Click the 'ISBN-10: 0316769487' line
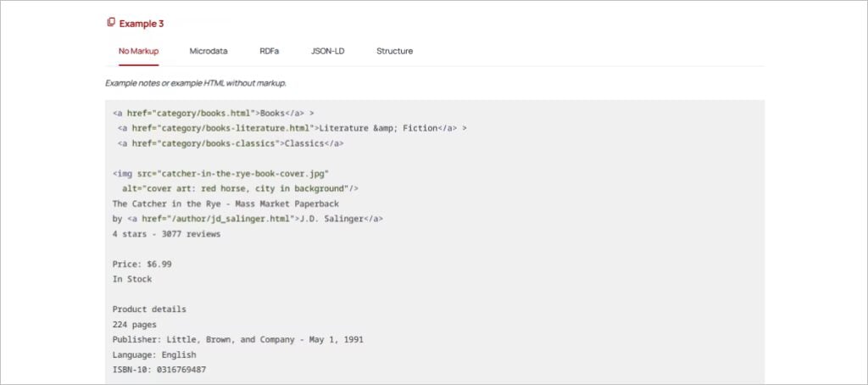Screen dimensions: 868x385 (159, 370)
